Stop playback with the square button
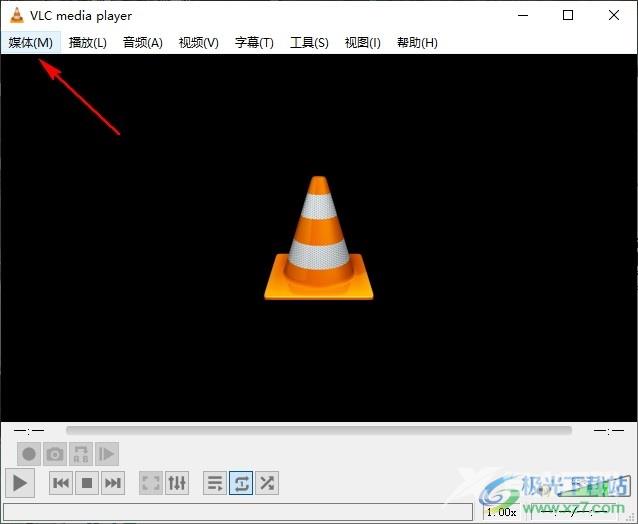 pyautogui.click(x=87, y=483)
